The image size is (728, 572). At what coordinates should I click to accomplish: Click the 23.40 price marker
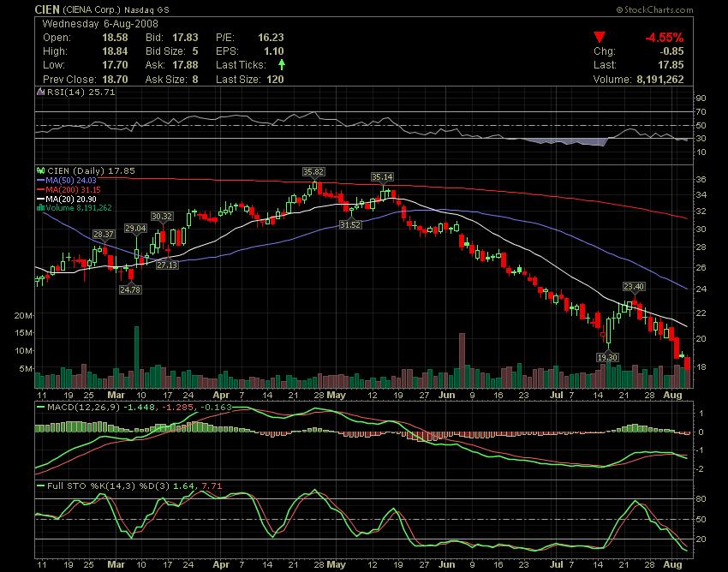tap(634, 287)
